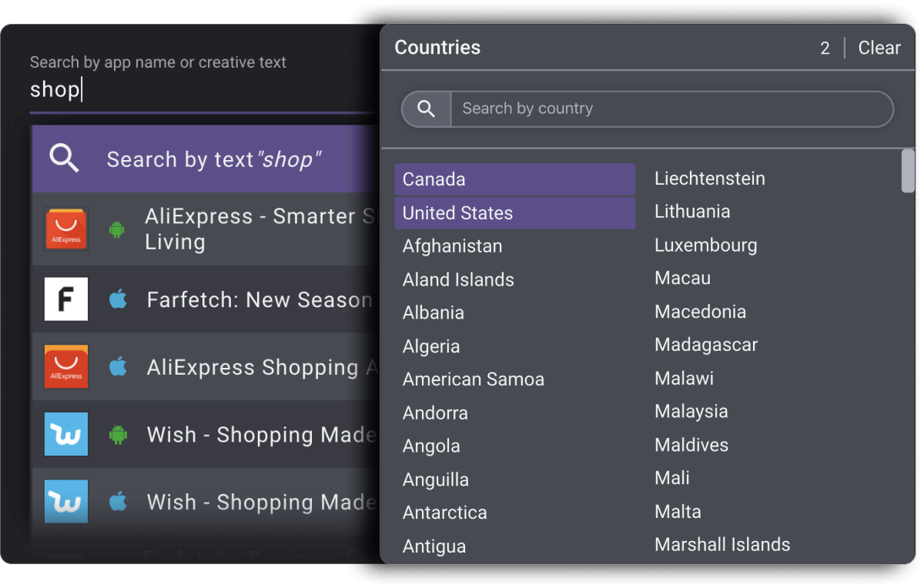Click the countries list scrollbar handle
924x588 pixels.
pyautogui.click(x=908, y=171)
